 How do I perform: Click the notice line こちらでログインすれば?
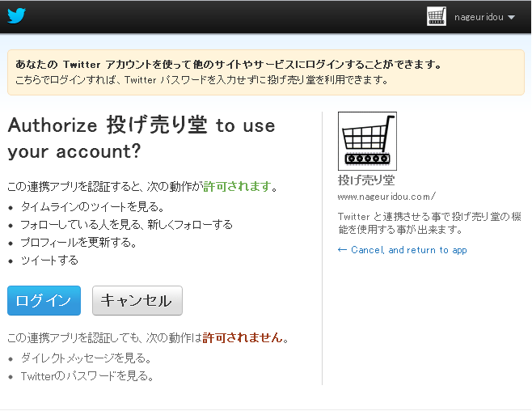coord(201,80)
